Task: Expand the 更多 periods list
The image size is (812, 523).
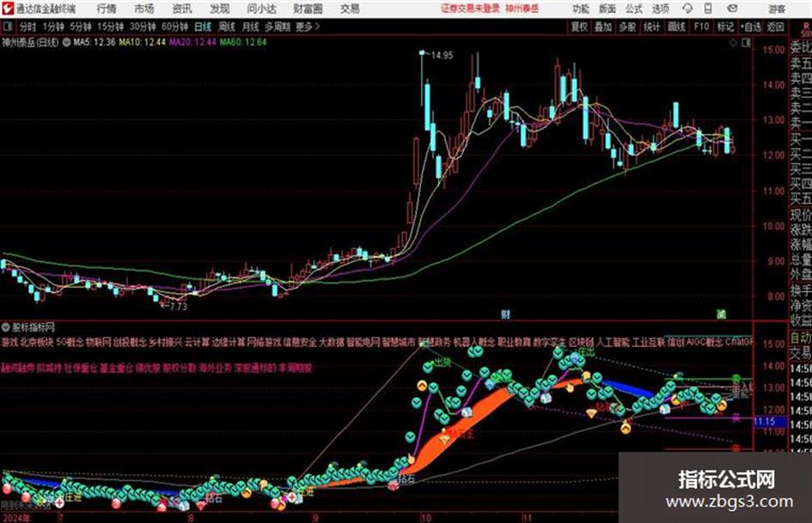Action: coord(308,27)
